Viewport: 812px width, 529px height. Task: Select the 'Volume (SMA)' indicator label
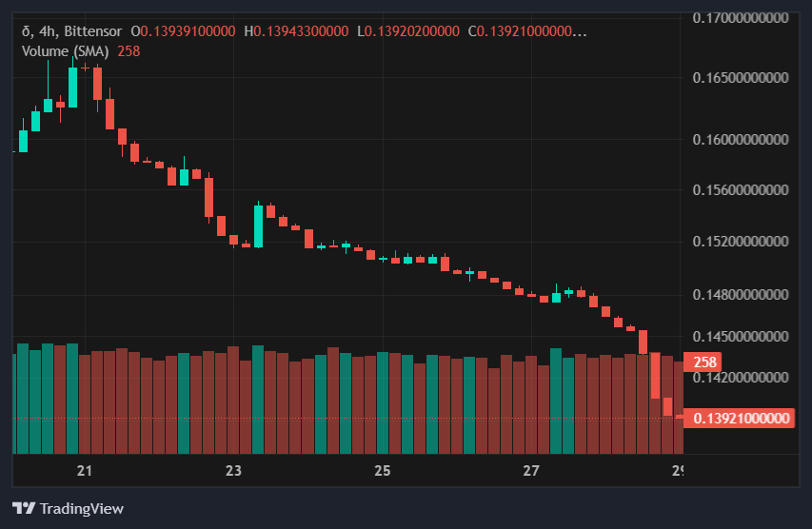click(x=66, y=51)
